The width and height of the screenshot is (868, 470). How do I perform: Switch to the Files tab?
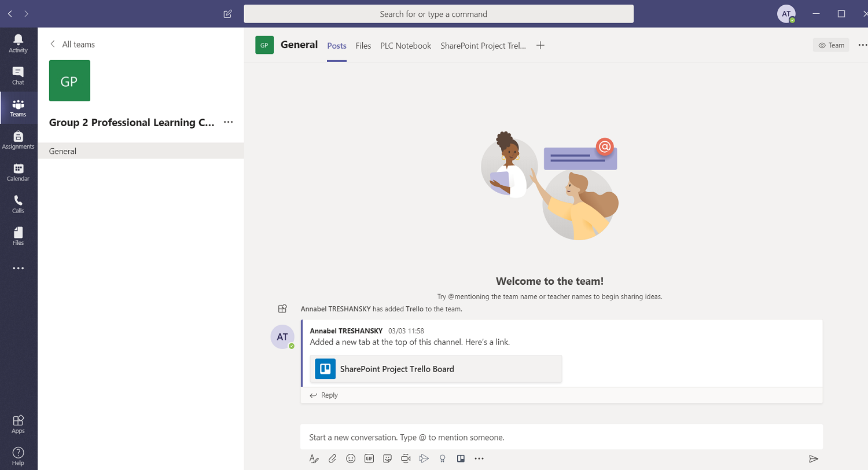(x=363, y=46)
